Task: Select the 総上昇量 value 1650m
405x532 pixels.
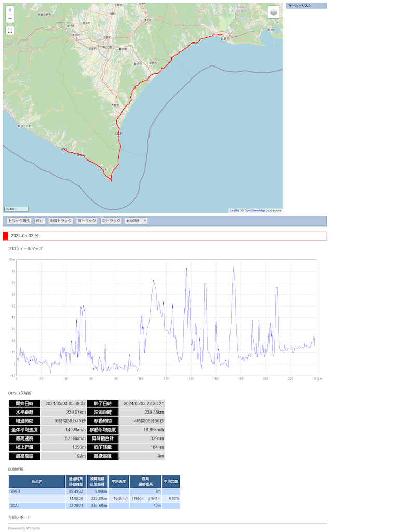Action: pos(64,447)
